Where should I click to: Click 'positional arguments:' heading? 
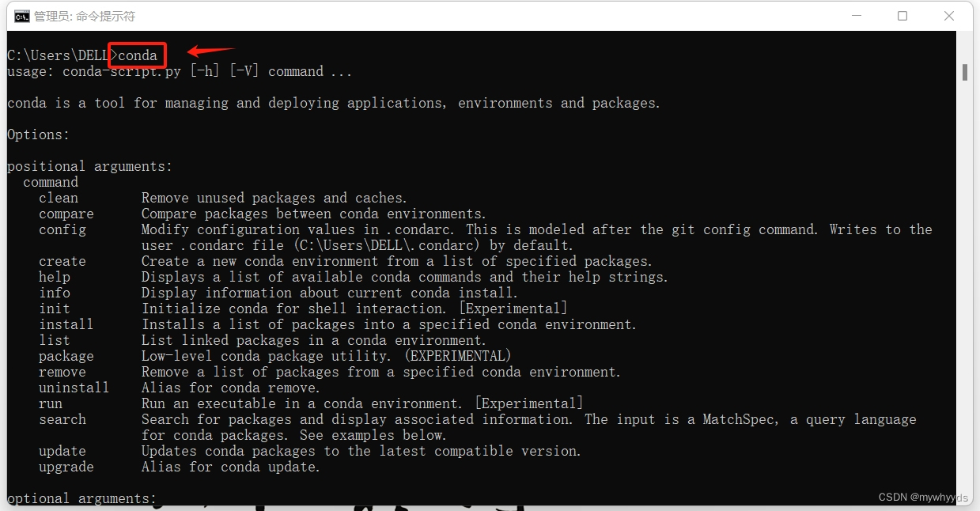pyautogui.click(x=90, y=166)
